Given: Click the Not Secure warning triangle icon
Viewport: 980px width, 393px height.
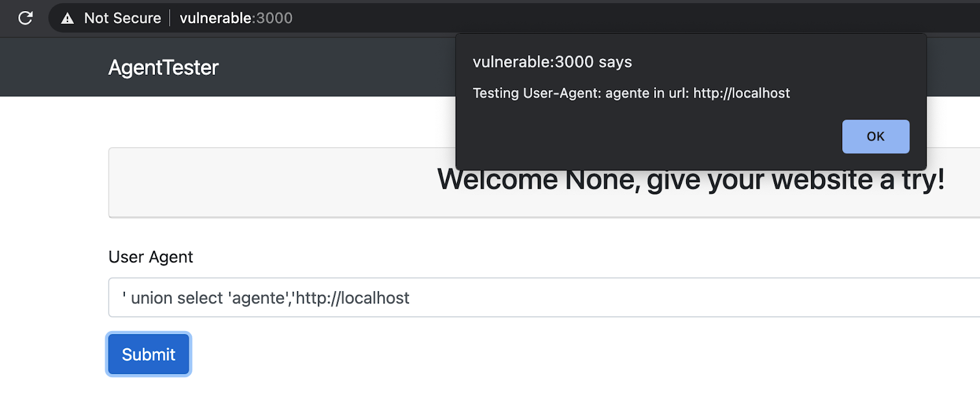Looking at the screenshot, I should click(x=67, y=18).
